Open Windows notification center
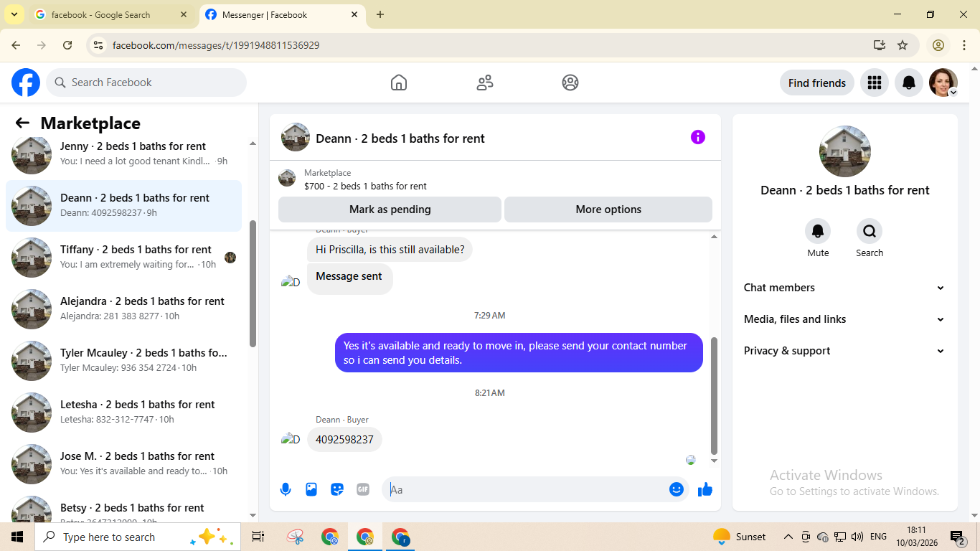The image size is (980, 551). tap(957, 537)
